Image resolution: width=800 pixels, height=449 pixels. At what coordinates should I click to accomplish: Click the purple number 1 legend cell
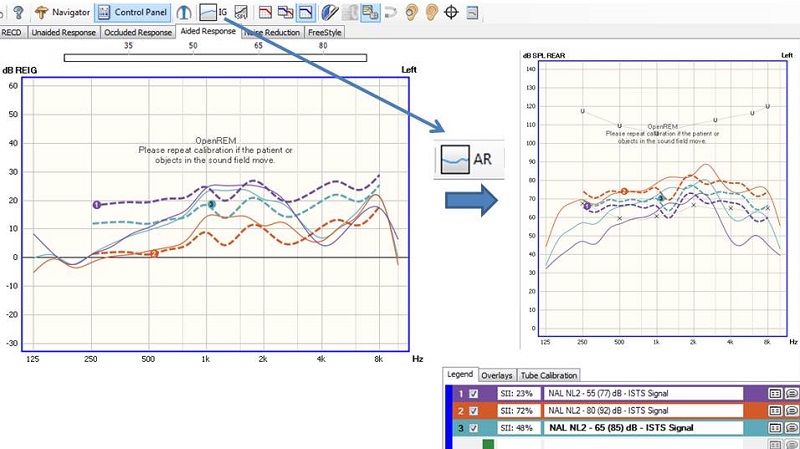click(461, 393)
